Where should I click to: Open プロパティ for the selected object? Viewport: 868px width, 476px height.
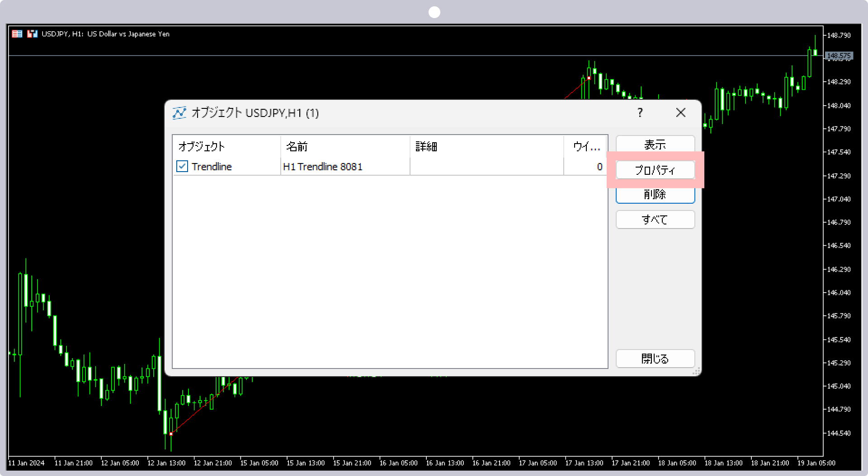click(x=655, y=170)
